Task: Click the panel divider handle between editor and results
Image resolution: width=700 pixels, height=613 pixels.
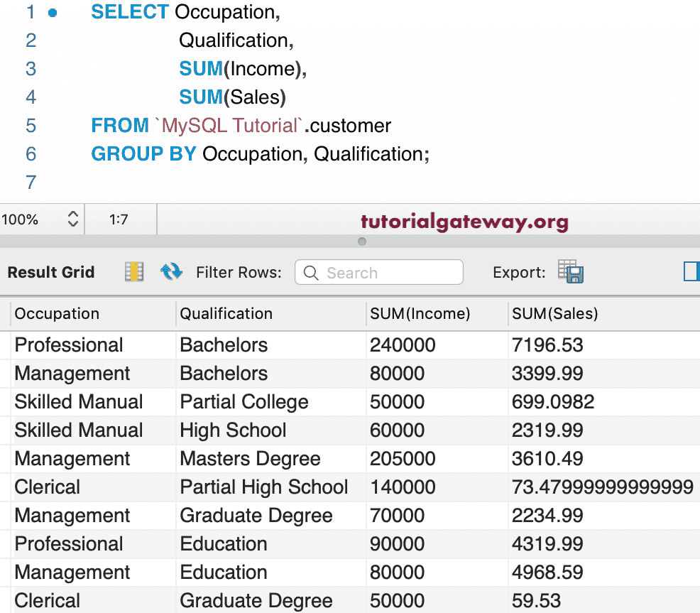Action: [362, 242]
